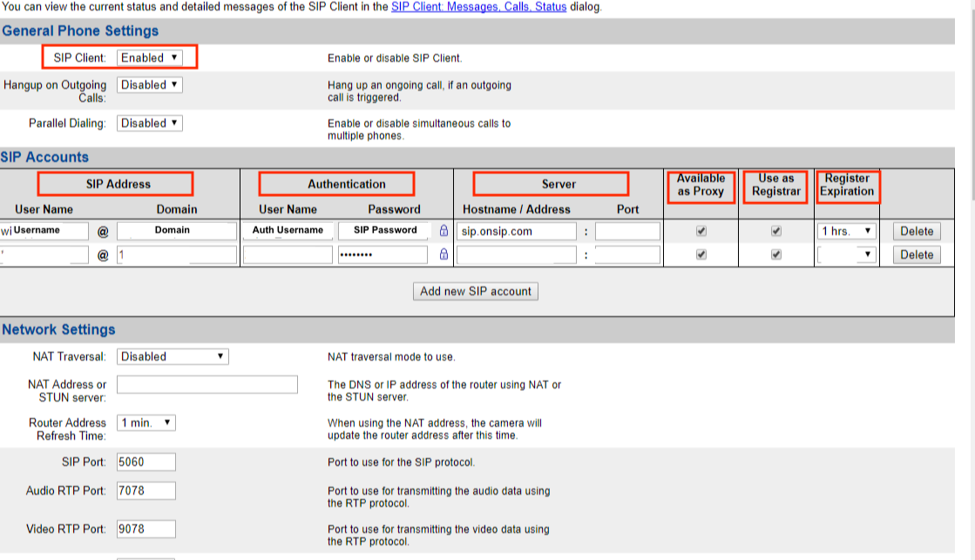
Task: Open the NAT Traversal dropdown
Action: coord(173,357)
